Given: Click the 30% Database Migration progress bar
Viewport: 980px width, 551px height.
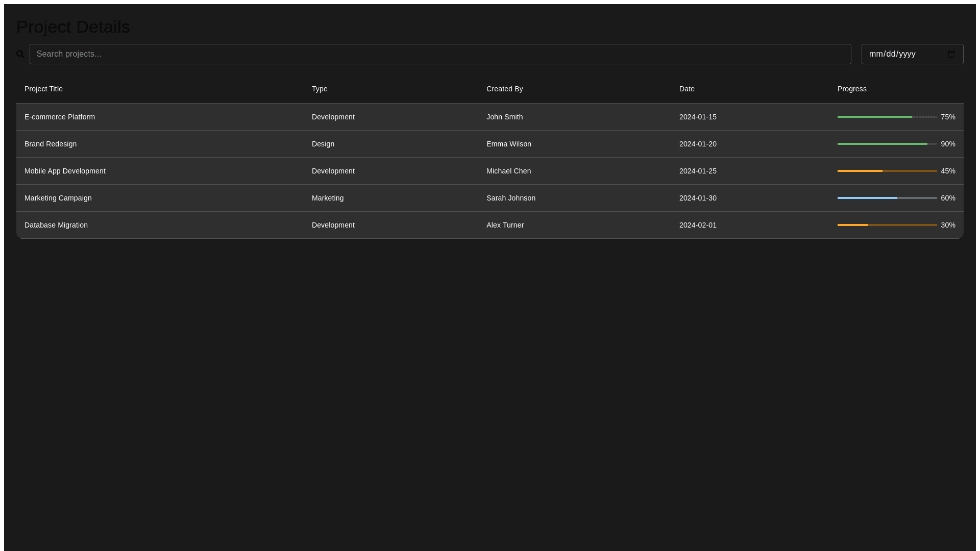Looking at the screenshot, I should (x=887, y=225).
